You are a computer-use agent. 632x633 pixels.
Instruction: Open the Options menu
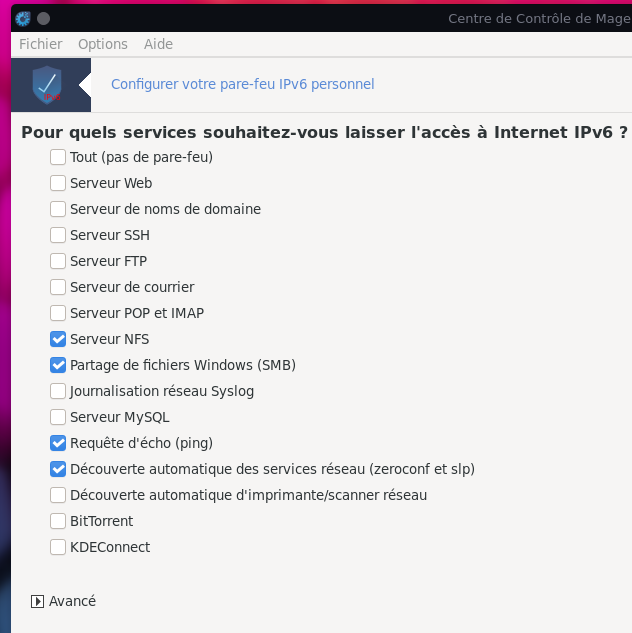[x=103, y=44]
